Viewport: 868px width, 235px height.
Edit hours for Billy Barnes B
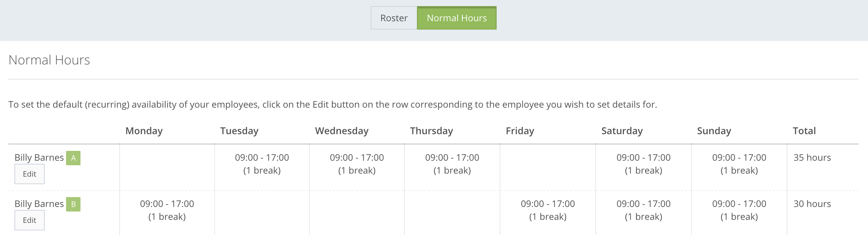(30, 220)
